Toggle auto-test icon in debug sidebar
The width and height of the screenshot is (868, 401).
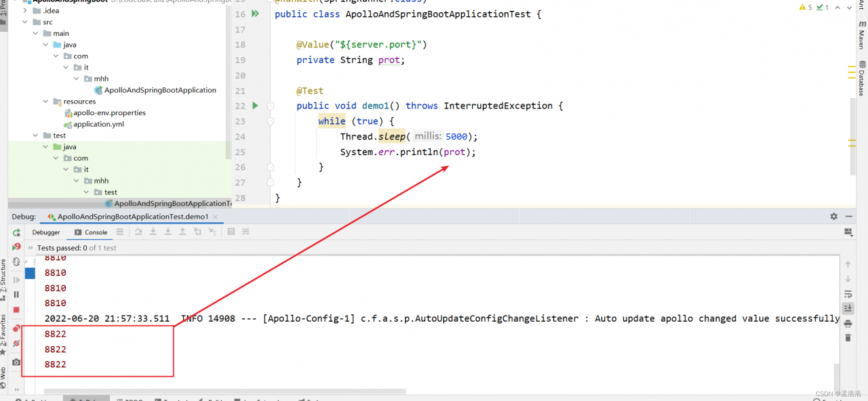[16, 261]
